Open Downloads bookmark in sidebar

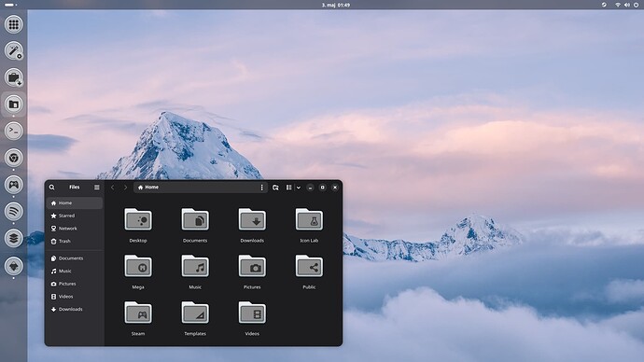[75, 310]
